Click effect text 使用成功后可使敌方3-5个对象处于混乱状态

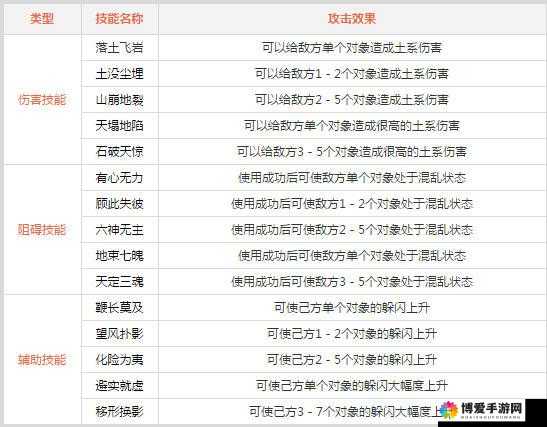352,282
